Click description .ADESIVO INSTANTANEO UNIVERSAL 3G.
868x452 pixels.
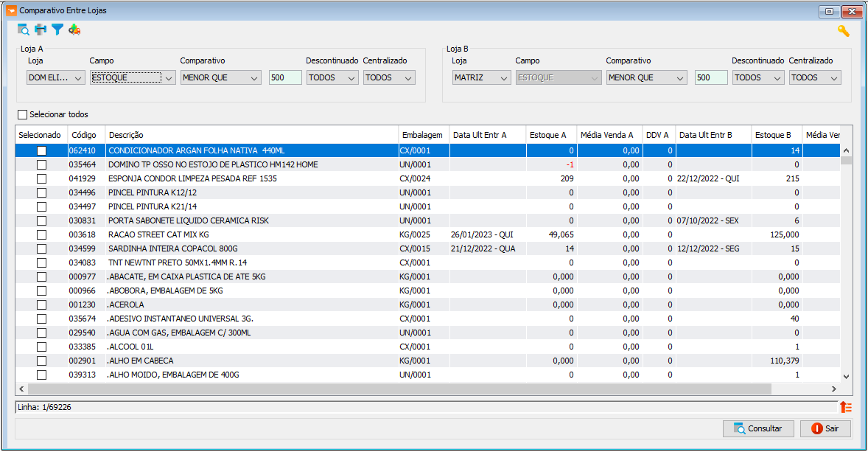point(181,319)
